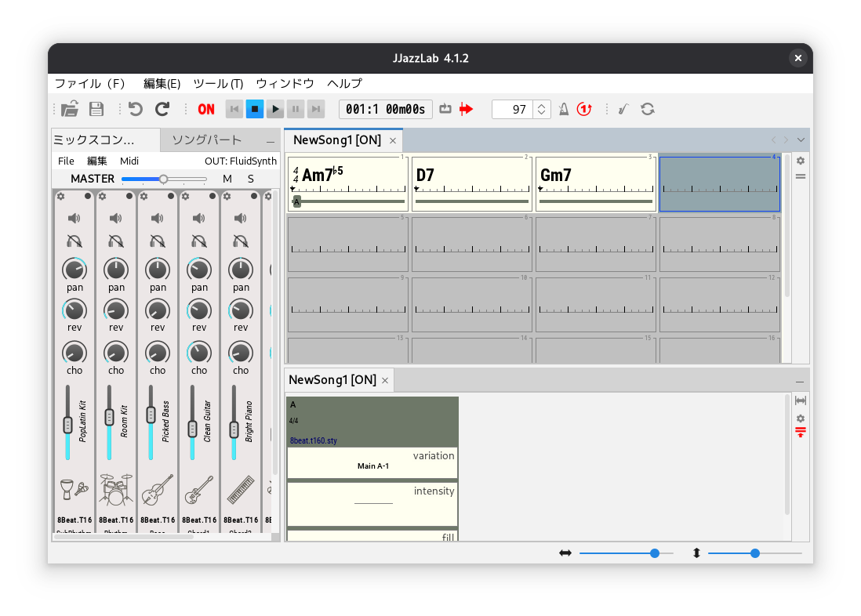Open the 編集(E) menu
The height and width of the screenshot is (616, 861).
pyautogui.click(x=162, y=83)
